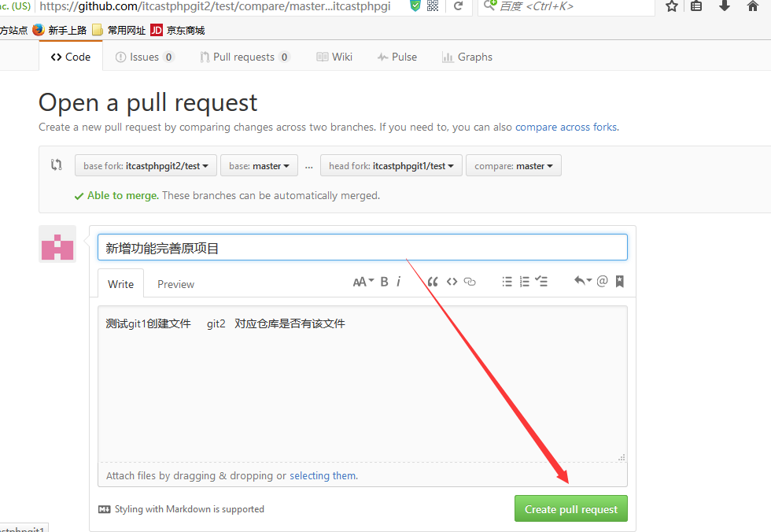Switch to the Write tab
This screenshot has height=532, width=771.
(x=121, y=283)
